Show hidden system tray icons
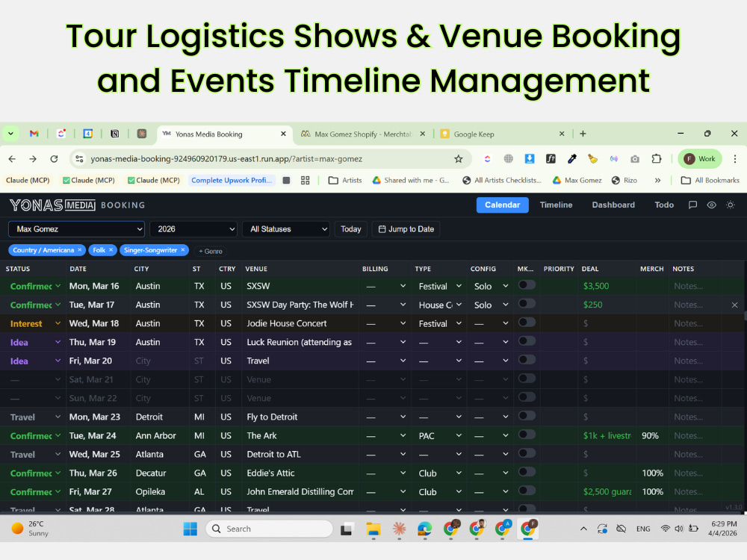The image size is (747, 560). pyautogui.click(x=583, y=529)
